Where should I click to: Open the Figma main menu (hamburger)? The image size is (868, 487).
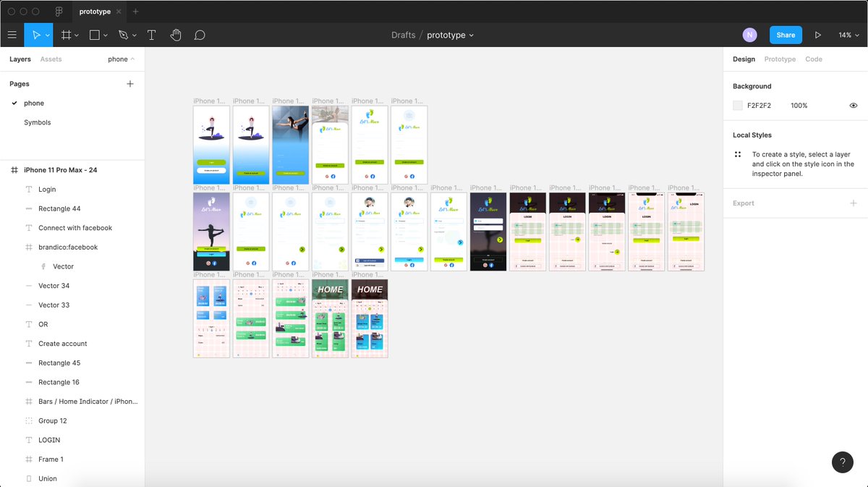click(x=12, y=35)
